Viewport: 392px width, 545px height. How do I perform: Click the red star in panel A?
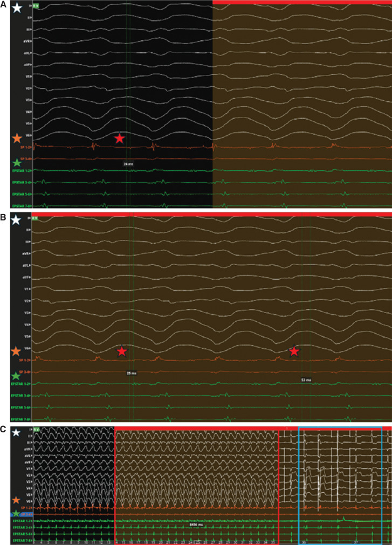pos(120,139)
